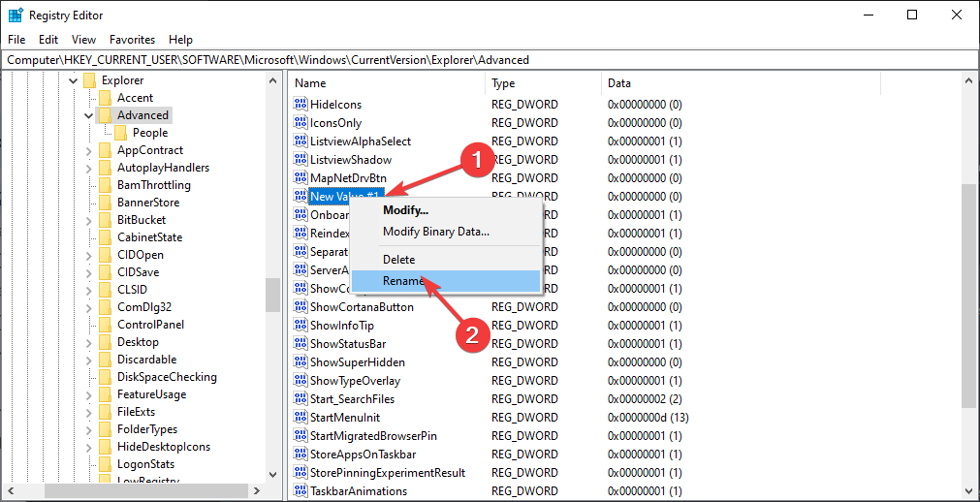The height and width of the screenshot is (502, 980).
Task: Click the DWORD icon beside IconsOnly
Action: click(x=300, y=122)
